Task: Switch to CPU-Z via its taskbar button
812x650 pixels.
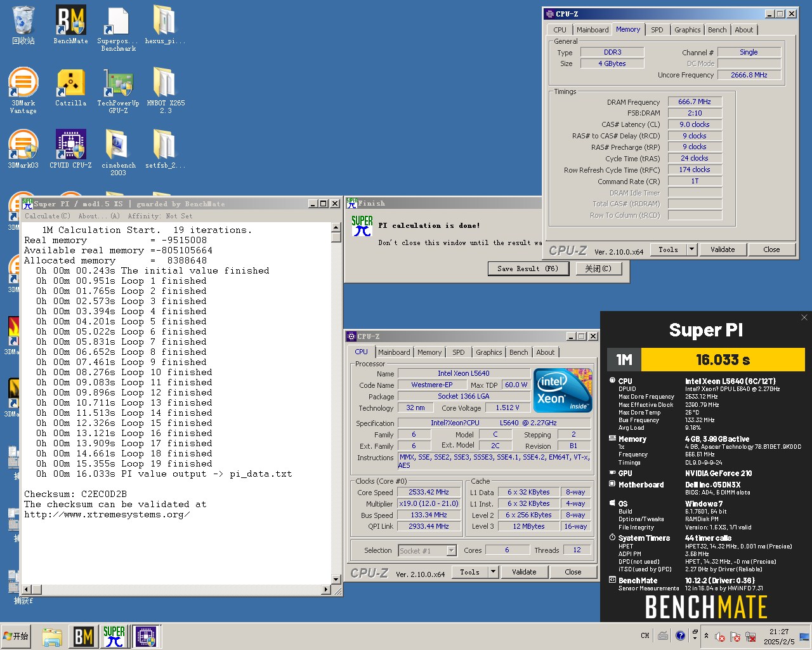Action: 145,637
